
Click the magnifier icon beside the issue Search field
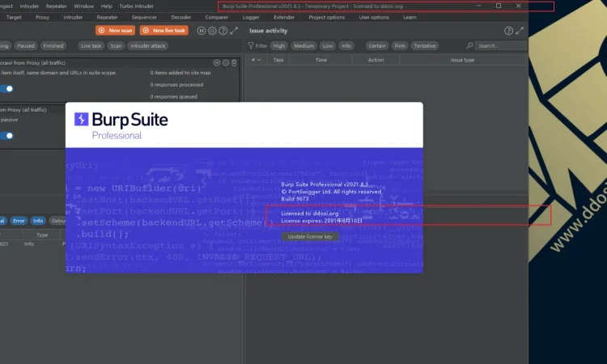tap(469, 45)
